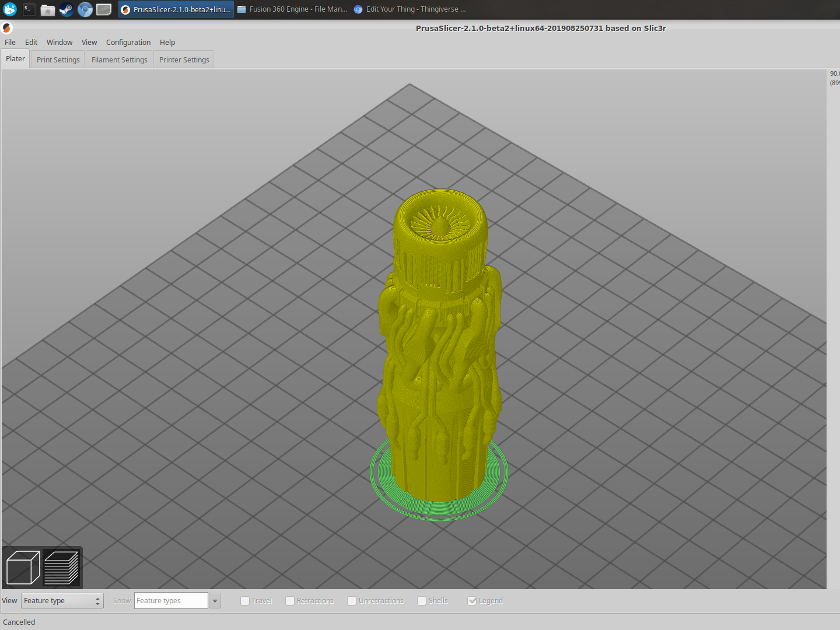Click the Feature type stepper up arrow

97,597
